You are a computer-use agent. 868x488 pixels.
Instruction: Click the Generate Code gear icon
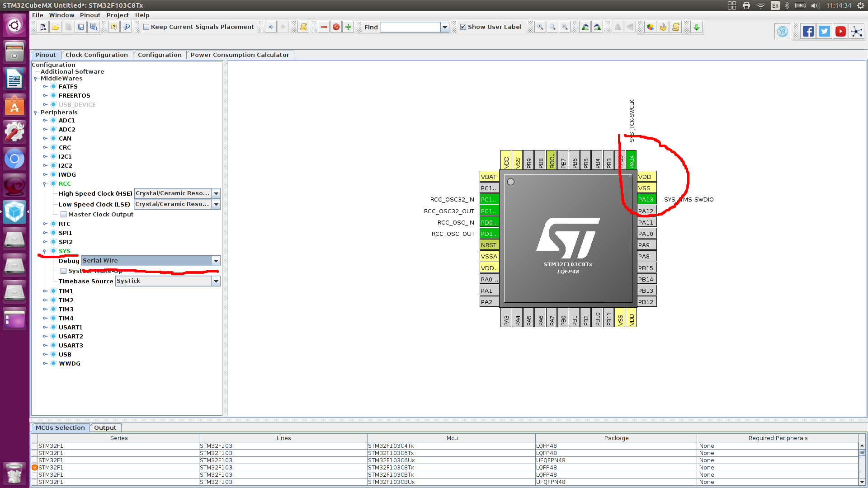[x=663, y=27]
